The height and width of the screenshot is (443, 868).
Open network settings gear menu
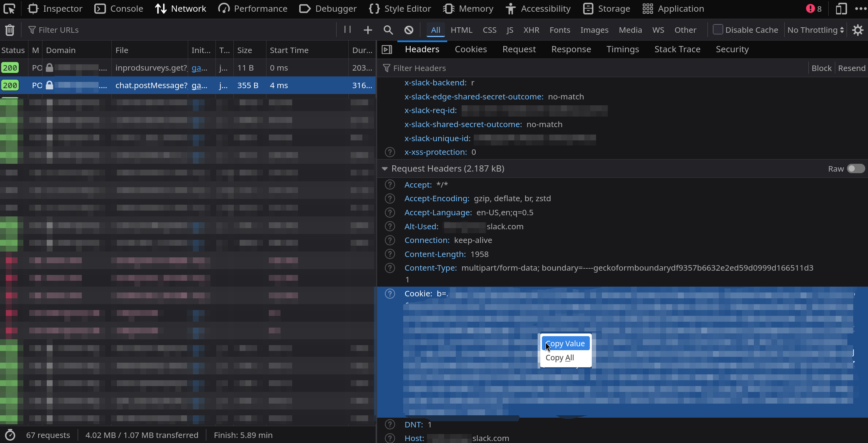coord(858,30)
